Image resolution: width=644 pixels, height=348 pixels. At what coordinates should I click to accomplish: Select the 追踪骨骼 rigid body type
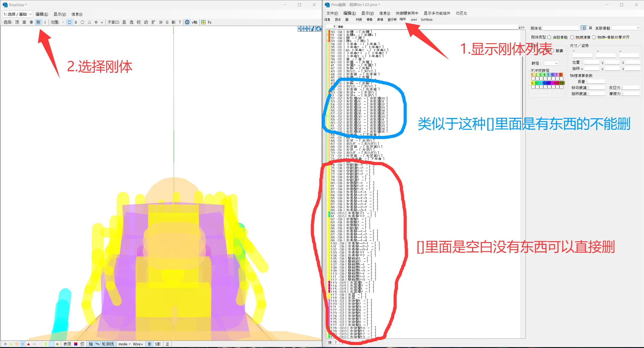click(x=549, y=37)
